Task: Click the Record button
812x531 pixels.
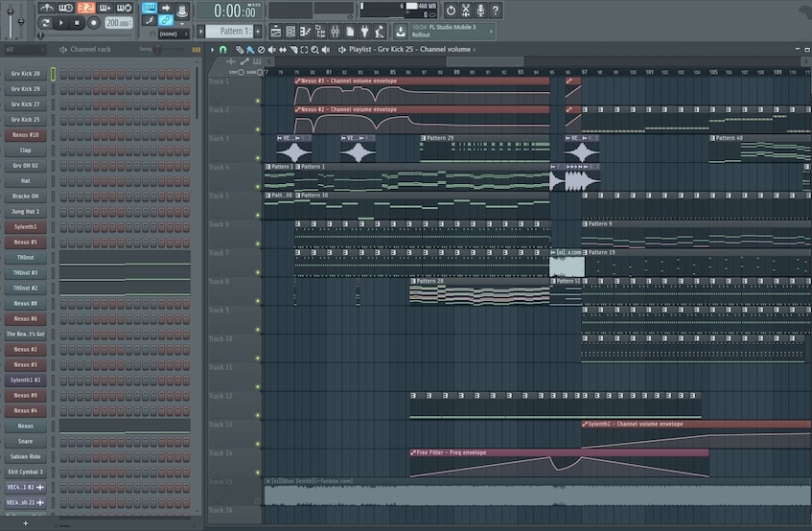Action: point(93,23)
